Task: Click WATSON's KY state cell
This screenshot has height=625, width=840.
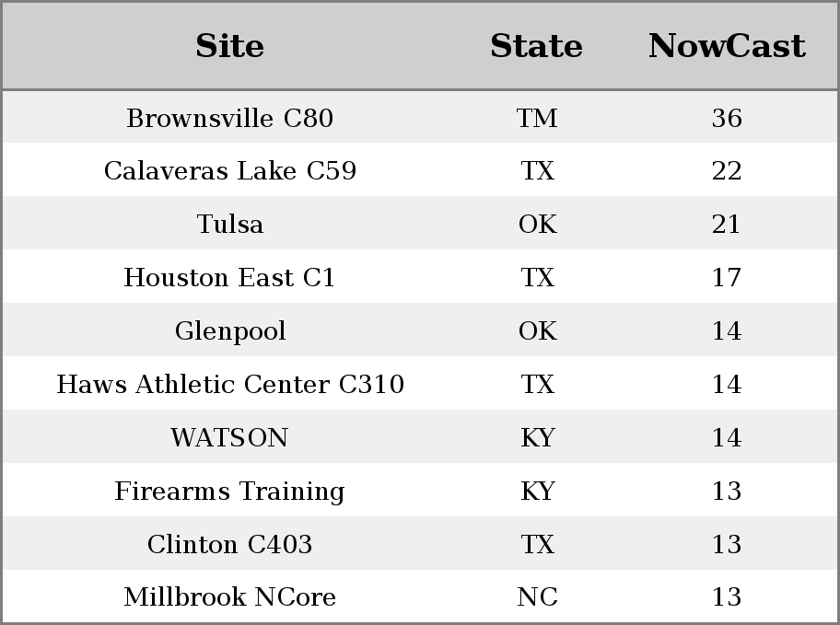Action: click(x=537, y=437)
